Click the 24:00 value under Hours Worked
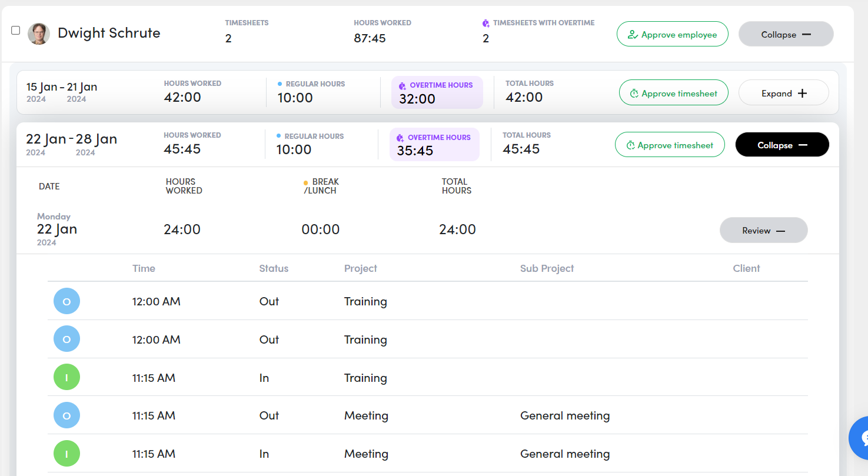Viewport: 868px width, 476px height. click(x=182, y=229)
